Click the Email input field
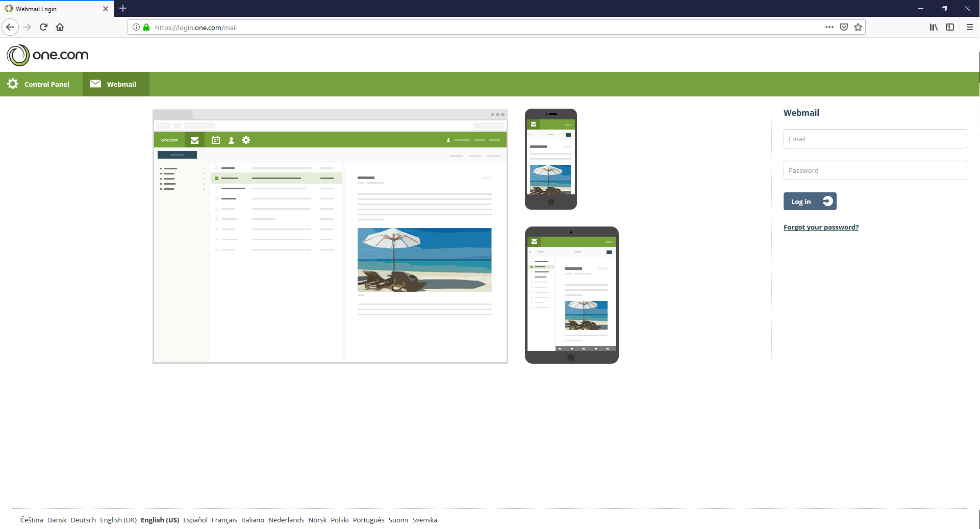The width and height of the screenshot is (980, 529). coord(875,139)
